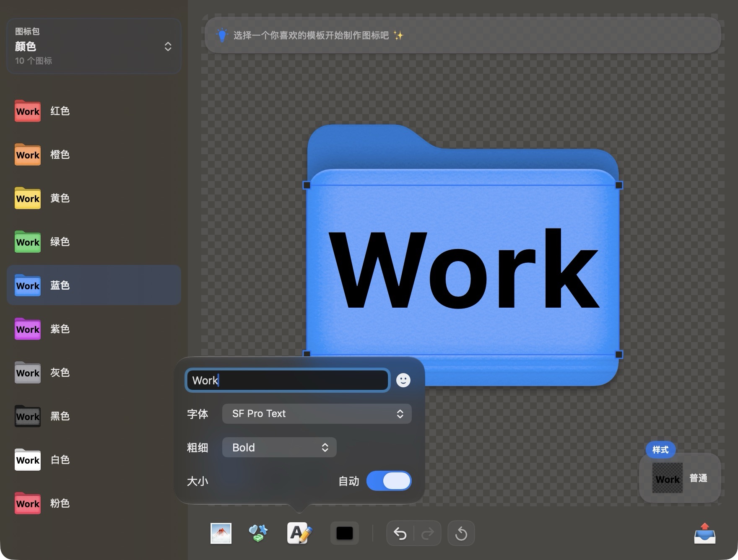738x560 pixels.
Task: Undo the last change
Action: click(400, 534)
